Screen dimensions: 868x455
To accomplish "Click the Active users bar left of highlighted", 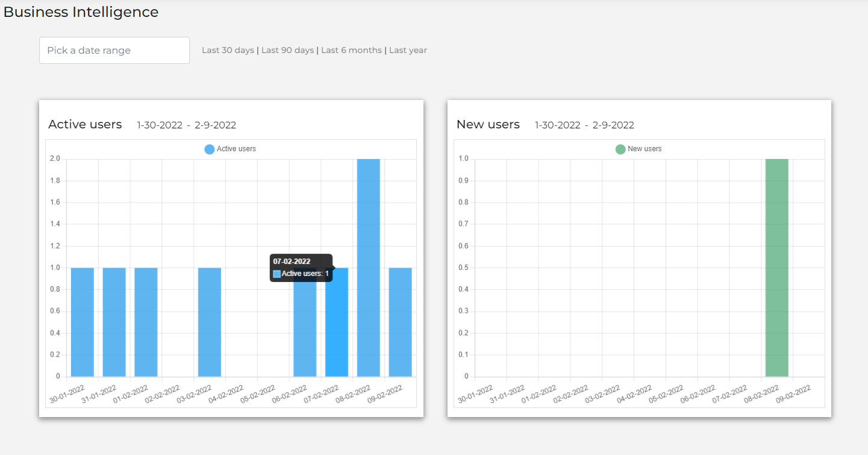I will (305, 331).
